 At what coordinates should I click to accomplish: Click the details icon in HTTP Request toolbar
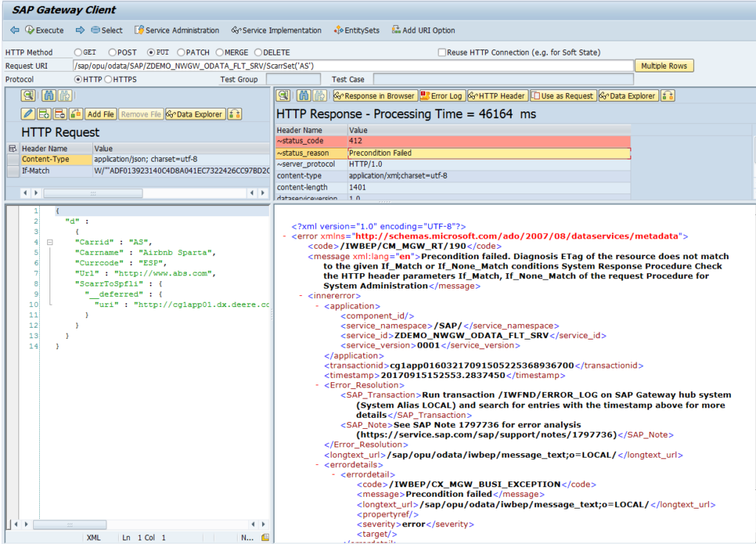coord(28,95)
